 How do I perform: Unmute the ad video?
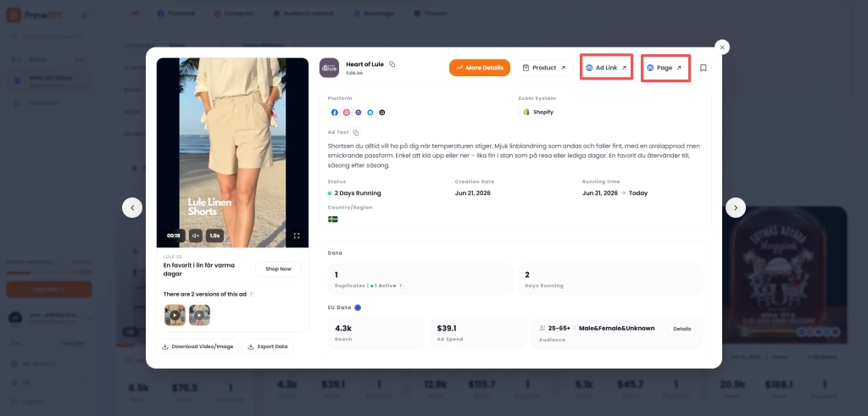(x=196, y=236)
